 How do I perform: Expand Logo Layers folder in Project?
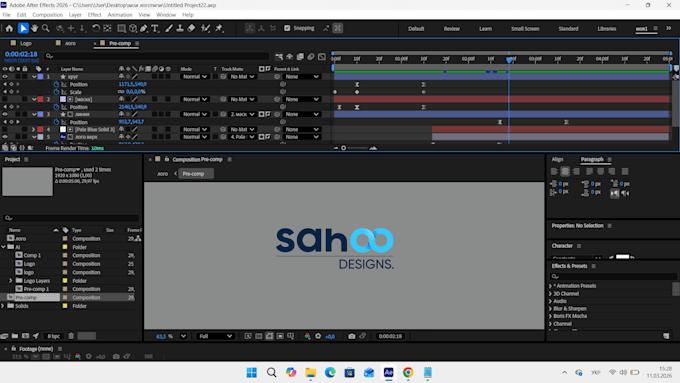[11, 281]
